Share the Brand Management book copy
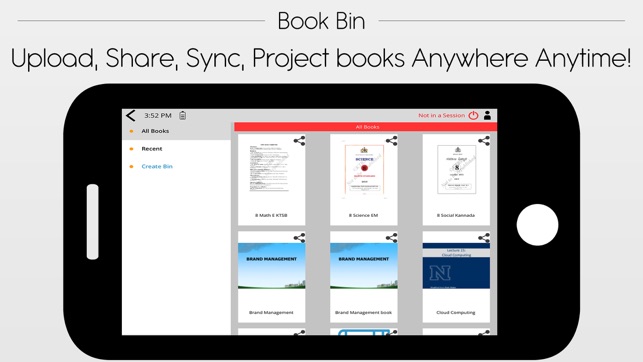The width and height of the screenshot is (643, 362). click(392, 238)
